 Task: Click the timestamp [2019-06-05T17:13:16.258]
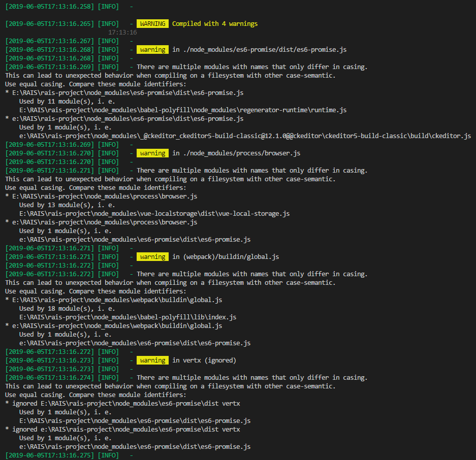50,7
